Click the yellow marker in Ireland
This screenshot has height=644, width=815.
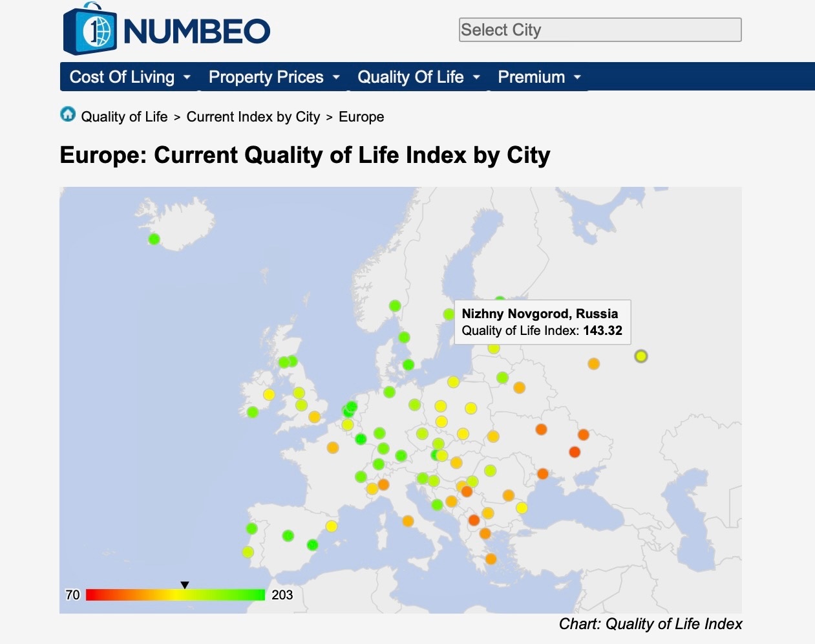(x=269, y=394)
